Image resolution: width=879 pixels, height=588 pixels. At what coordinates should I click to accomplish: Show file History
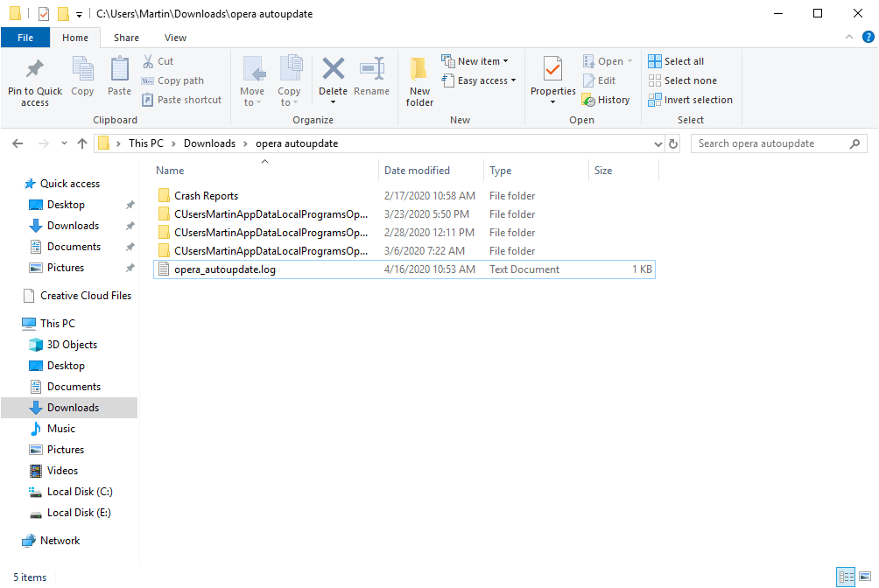tap(606, 100)
